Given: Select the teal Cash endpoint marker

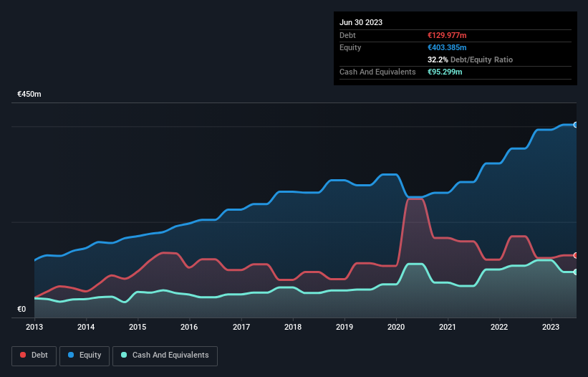Looking at the screenshot, I should [x=576, y=272].
